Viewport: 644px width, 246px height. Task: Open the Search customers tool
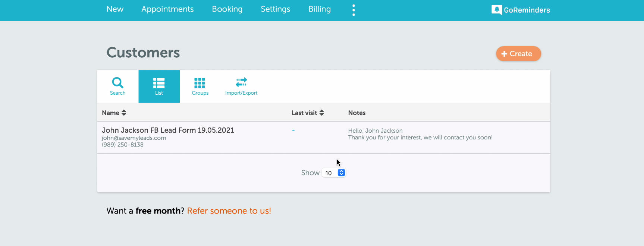pos(118,86)
